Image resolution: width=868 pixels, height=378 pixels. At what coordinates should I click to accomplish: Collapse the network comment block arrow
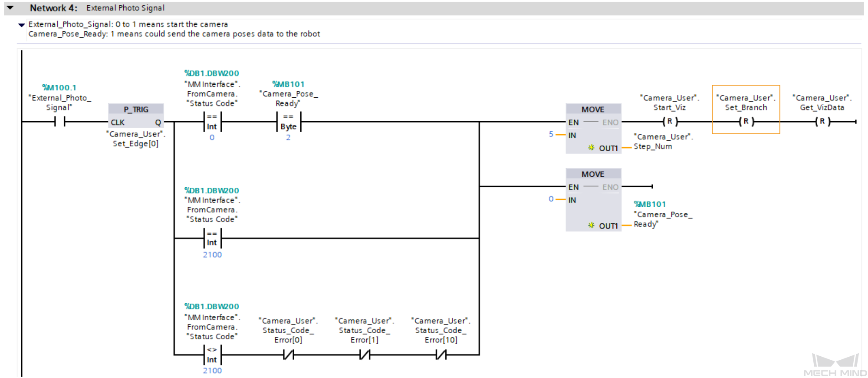22,25
